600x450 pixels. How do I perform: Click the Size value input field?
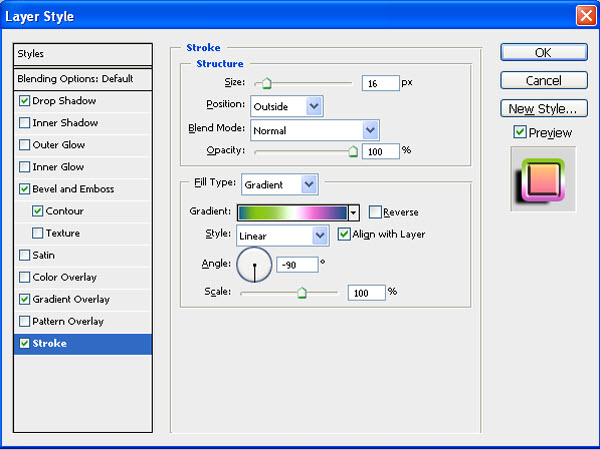click(x=381, y=83)
